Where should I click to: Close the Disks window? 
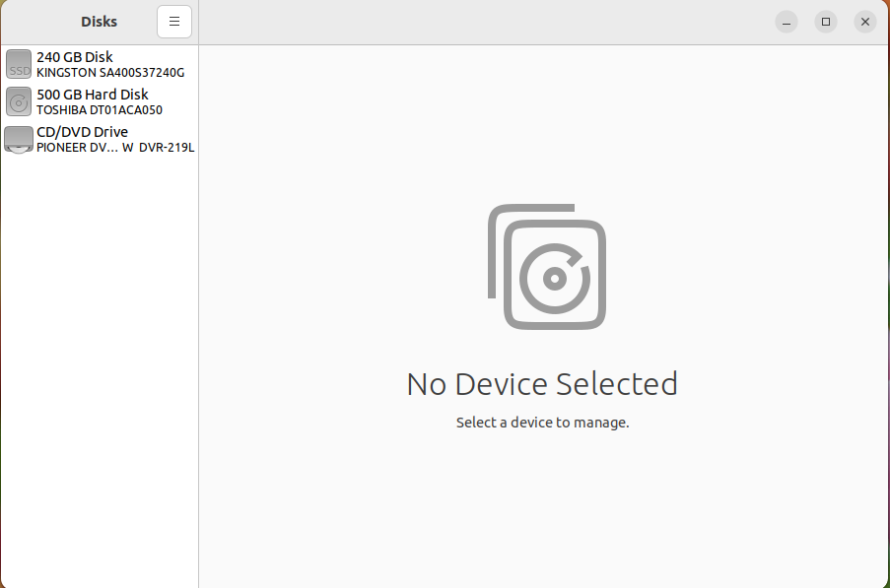(x=865, y=22)
